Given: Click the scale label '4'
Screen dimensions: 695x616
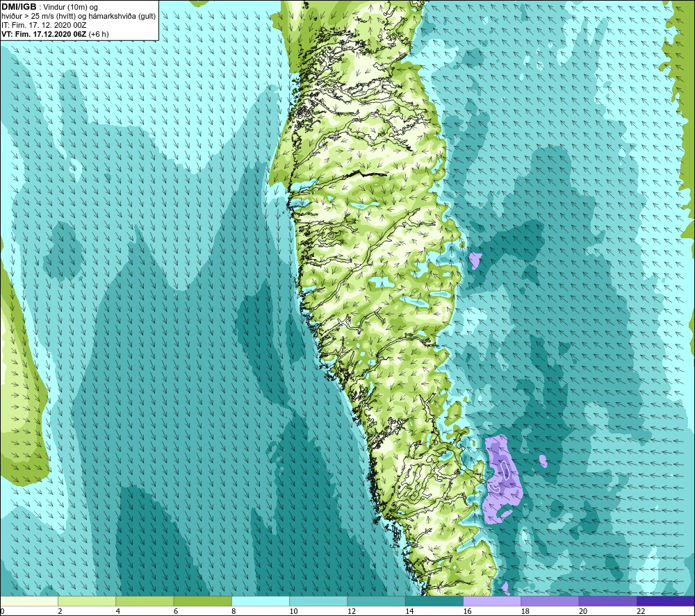Looking at the screenshot, I should [x=118, y=611].
